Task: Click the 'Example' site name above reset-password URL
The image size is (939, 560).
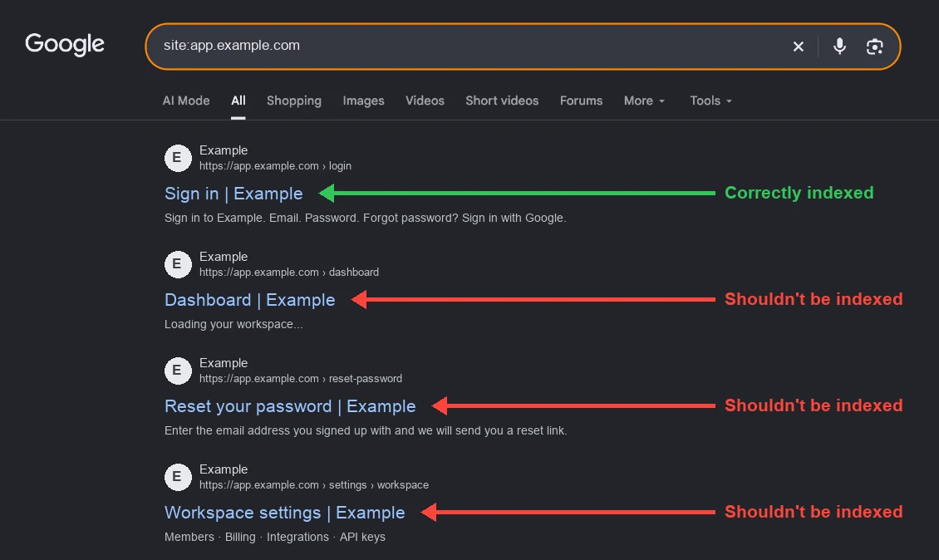Action: (x=224, y=363)
